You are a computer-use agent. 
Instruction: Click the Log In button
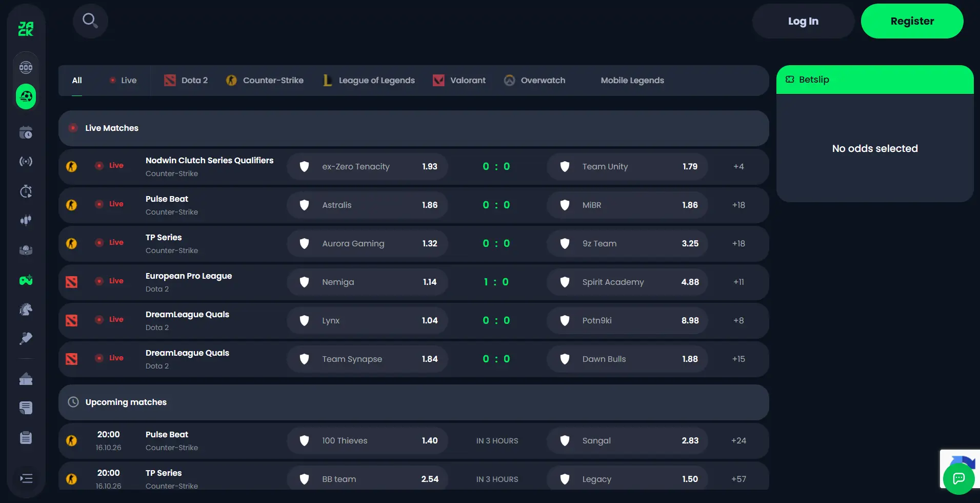pyautogui.click(x=803, y=21)
